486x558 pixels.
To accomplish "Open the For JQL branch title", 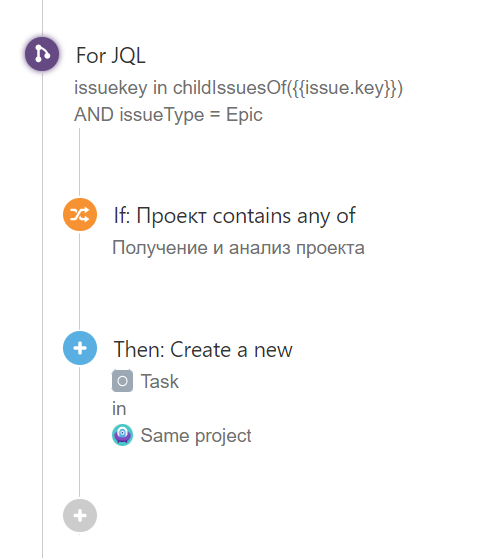I will coord(111,56).
